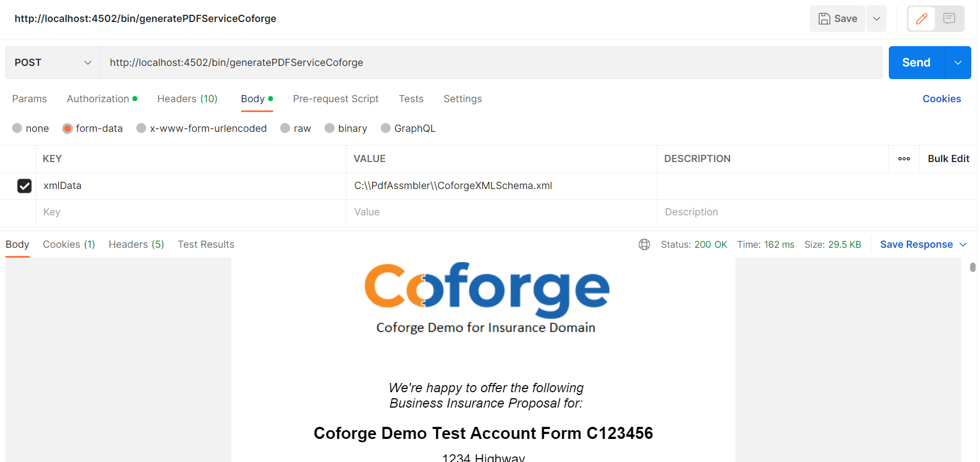Screen dimensions: 980x462
Task: Click the empty Value placeholder field
Action: click(502, 212)
